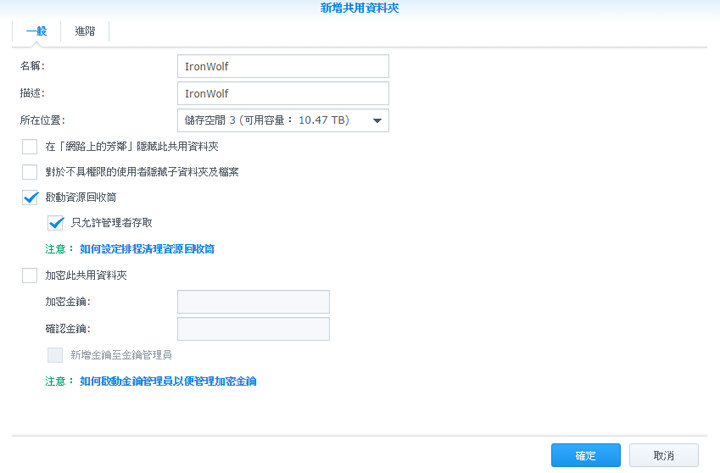Enable hiding folder in 網路上的芳鄰

pyautogui.click(x=29, y=147)
